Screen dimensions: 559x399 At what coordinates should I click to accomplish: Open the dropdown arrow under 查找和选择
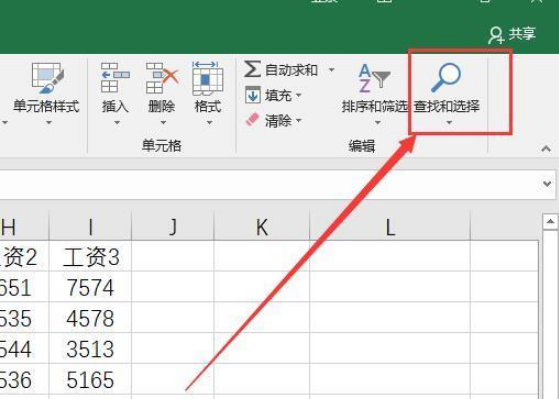pos(449,122)
